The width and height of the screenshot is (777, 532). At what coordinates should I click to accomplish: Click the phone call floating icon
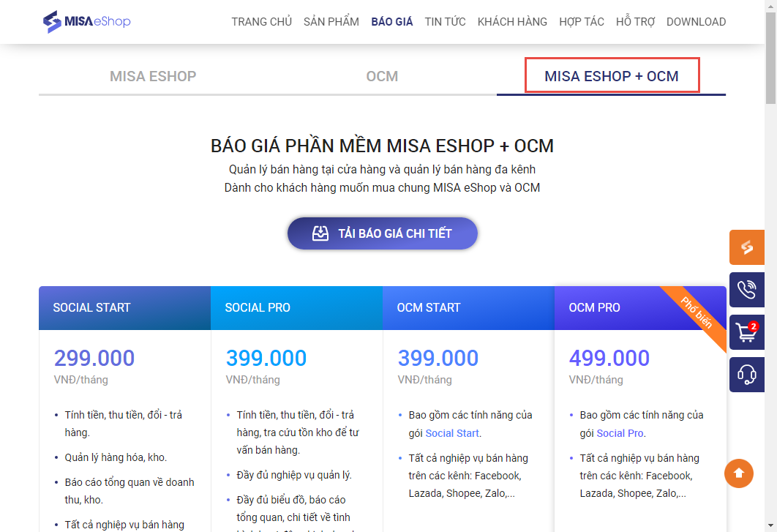[747, 290]
